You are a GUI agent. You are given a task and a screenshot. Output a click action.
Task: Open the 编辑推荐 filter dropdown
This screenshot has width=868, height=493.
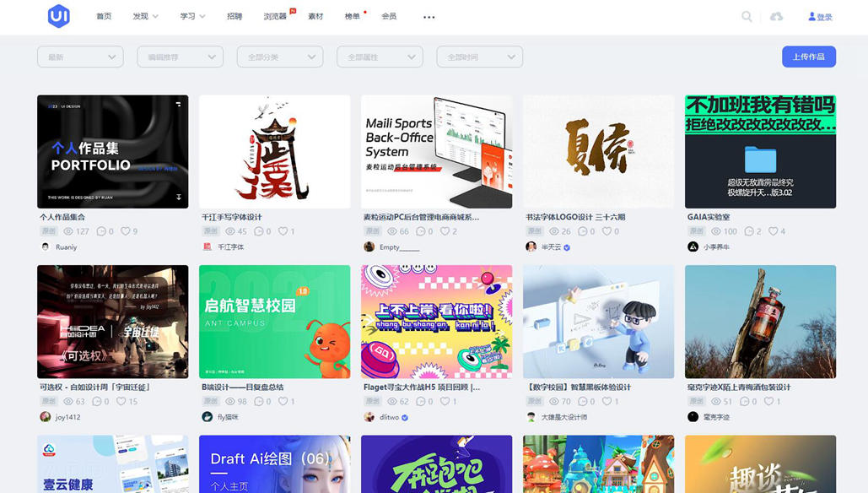click(180, 57)
